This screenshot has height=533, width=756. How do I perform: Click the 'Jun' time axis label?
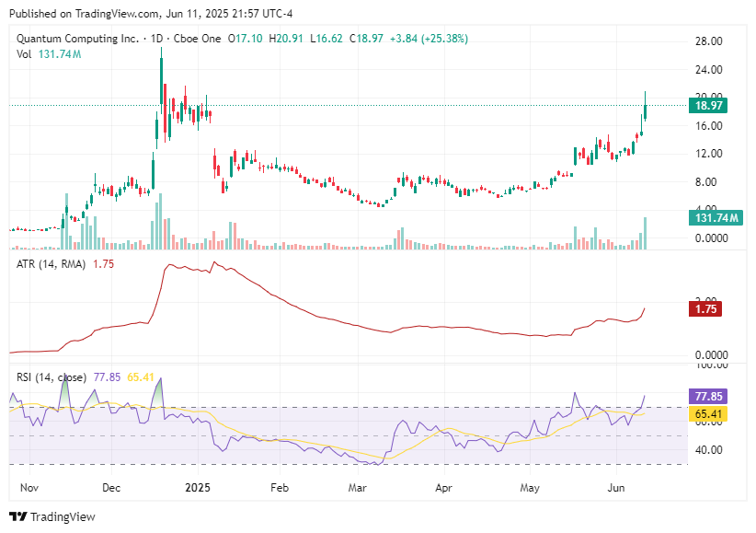[x=616, y=488]
